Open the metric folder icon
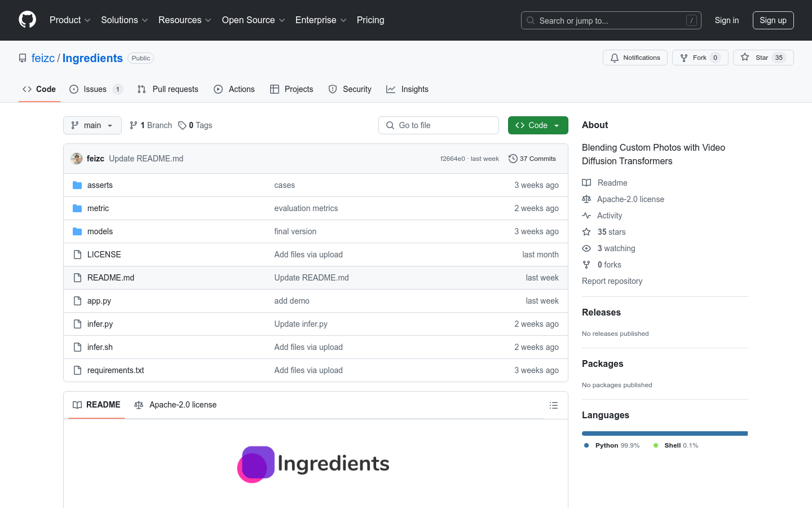Image resolution: width=812 pixels, height=508 pixels. (77, 208)
